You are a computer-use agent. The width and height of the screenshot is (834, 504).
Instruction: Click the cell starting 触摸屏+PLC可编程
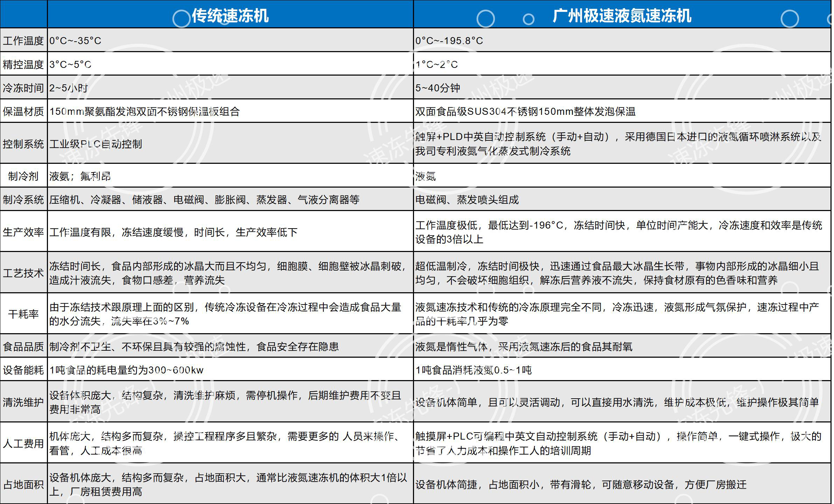[622, 443]
